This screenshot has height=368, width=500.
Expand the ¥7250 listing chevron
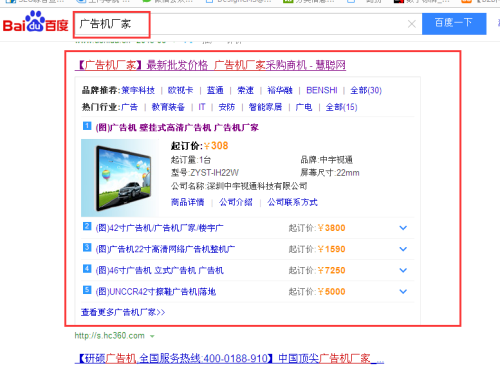403,270
